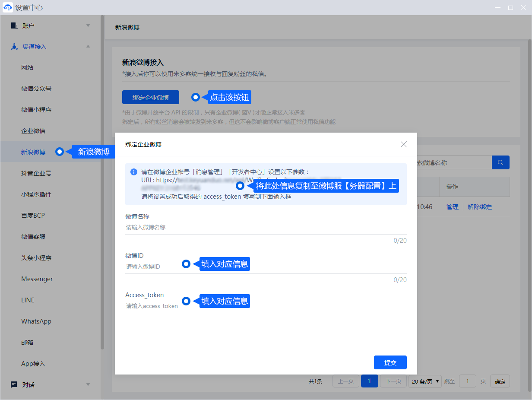Select LINE in the sidebar

[x=28, y=300]
